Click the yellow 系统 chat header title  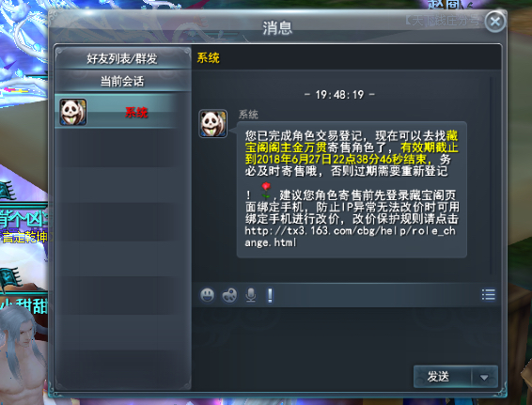[x=209, y=58]
